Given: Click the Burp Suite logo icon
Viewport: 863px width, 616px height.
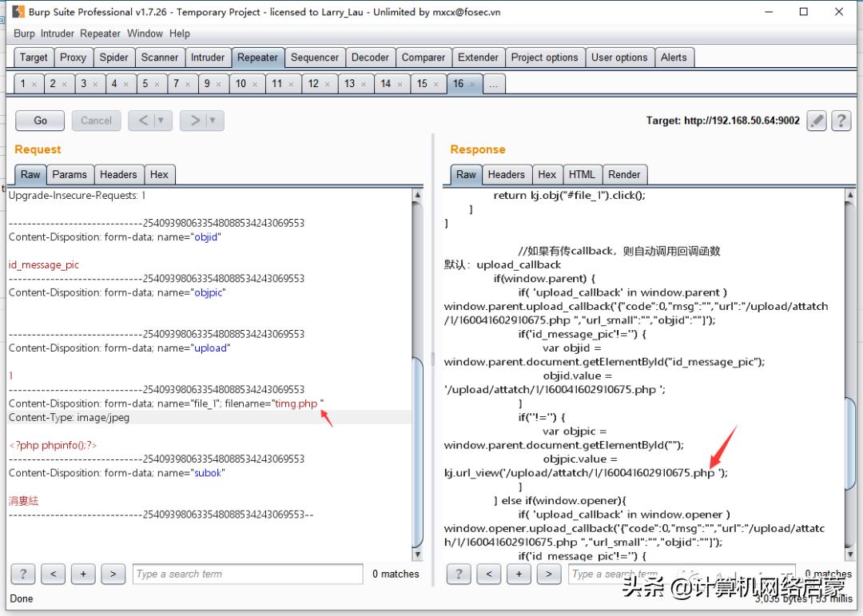Looking at the screenshot, I should (x=18, y=11).
